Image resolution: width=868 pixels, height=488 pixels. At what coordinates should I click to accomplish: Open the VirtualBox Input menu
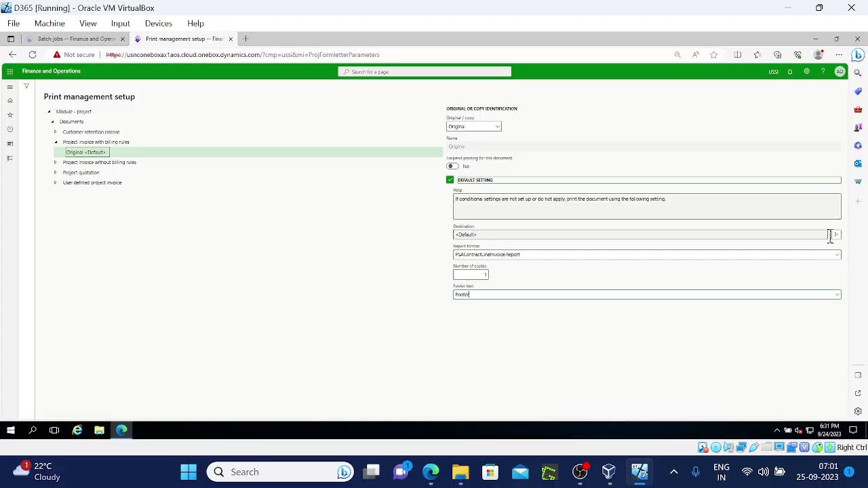pyautogui.click(x=120, y=23)
